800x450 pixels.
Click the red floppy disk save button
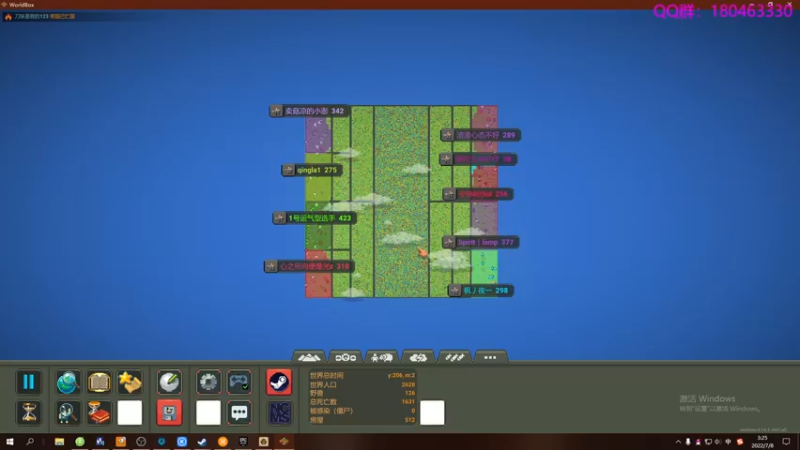169,412
